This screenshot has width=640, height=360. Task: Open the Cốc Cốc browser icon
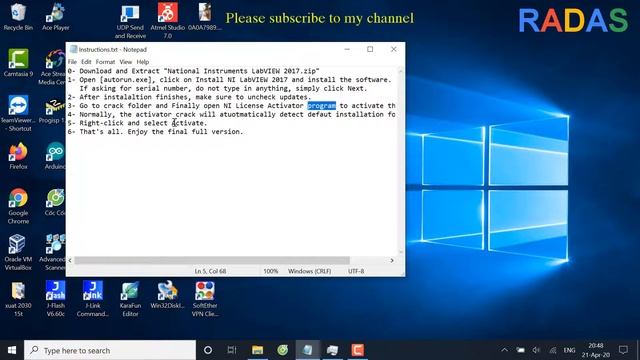(55, 203)
